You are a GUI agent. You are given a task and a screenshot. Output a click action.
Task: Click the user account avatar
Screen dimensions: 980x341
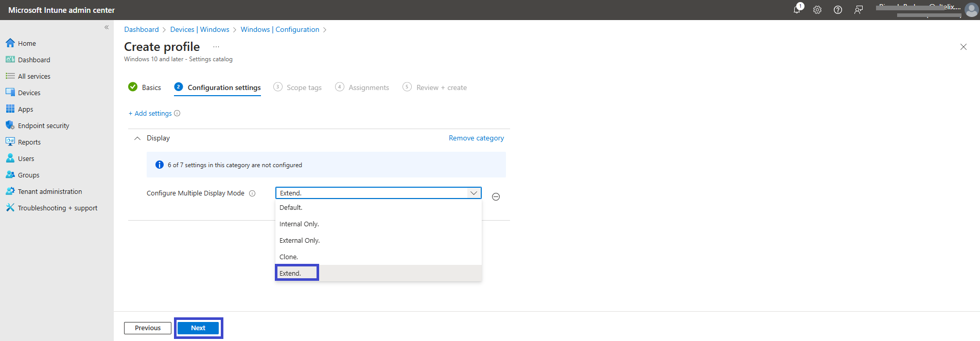971,10
